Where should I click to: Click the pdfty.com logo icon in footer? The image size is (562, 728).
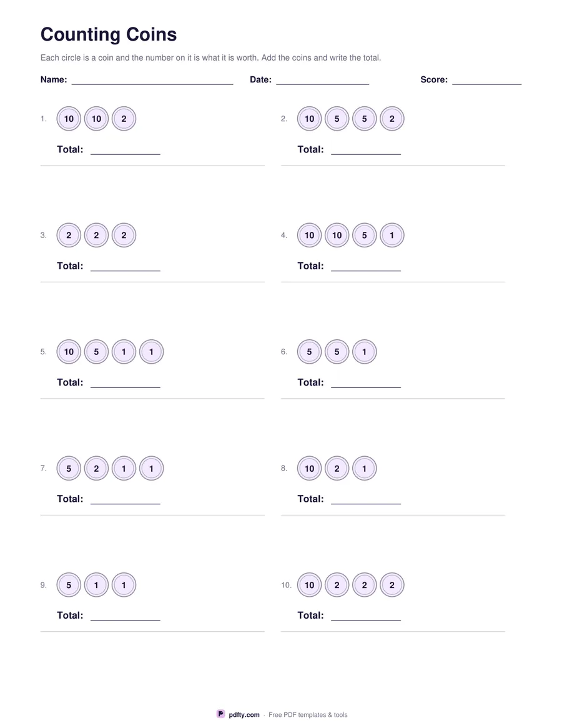tap(221, 714)
